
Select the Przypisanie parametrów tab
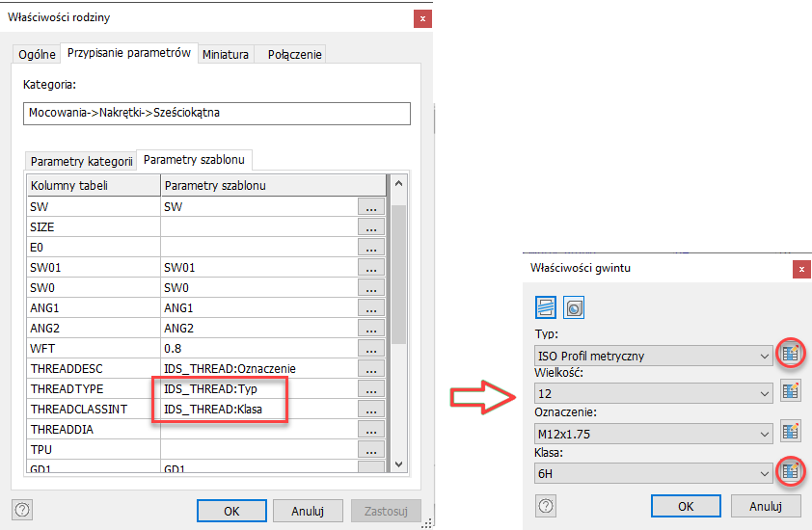coord(129,53)
